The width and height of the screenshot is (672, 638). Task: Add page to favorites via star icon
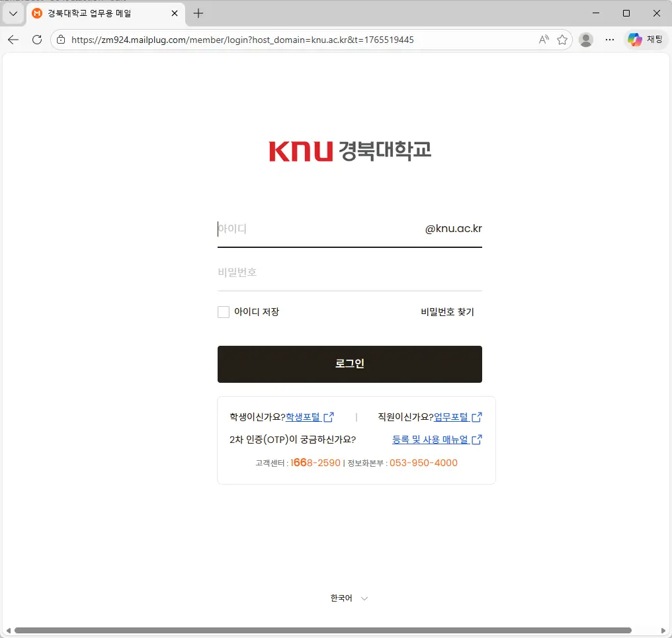click(563, 40)
